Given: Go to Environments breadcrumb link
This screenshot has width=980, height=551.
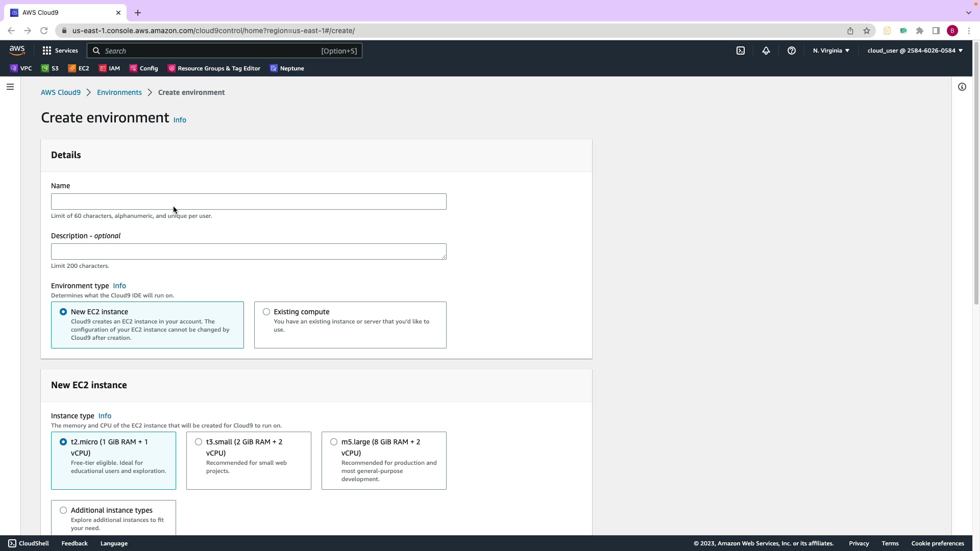Looking at the screenshot, I should tap(119, 92).
